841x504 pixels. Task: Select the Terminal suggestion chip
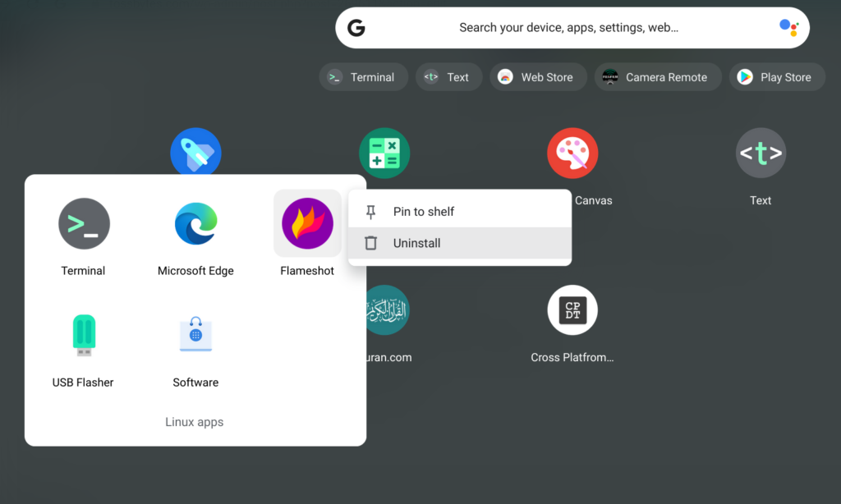363,76
